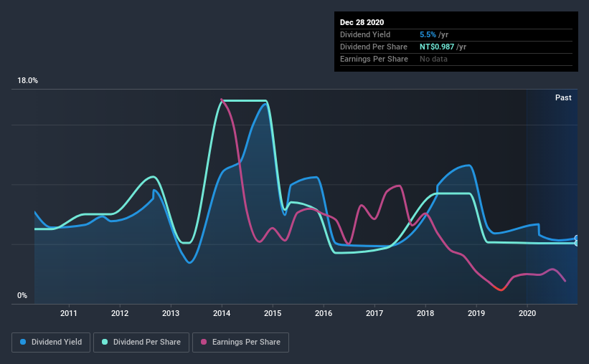
Task: Click the Dividend Yield row label in tooltip
Action: tap(365, 34)
